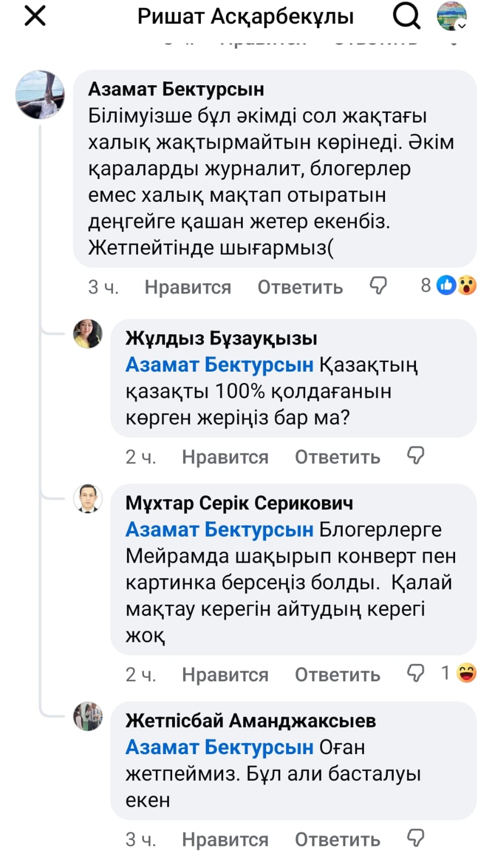Screen dimensions: 492x868
Task: Like Жұлдыз Бұзауқызы's reply via Нравится
Action: (x=225, y=457)
